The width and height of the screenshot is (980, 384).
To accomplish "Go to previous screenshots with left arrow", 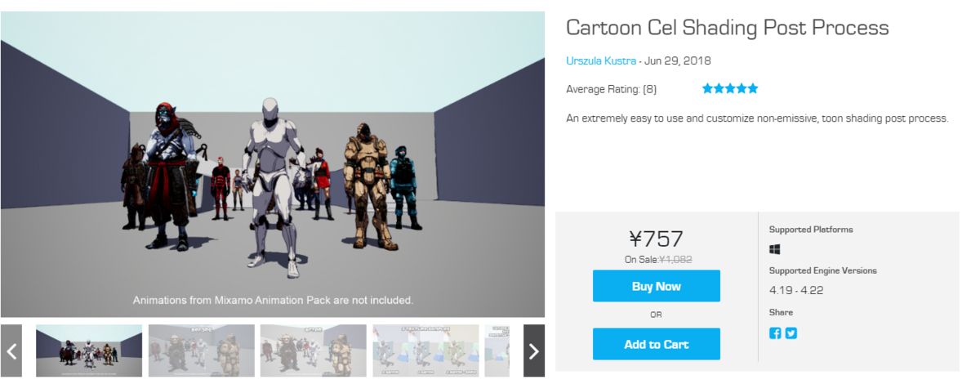I will (11, 351).
